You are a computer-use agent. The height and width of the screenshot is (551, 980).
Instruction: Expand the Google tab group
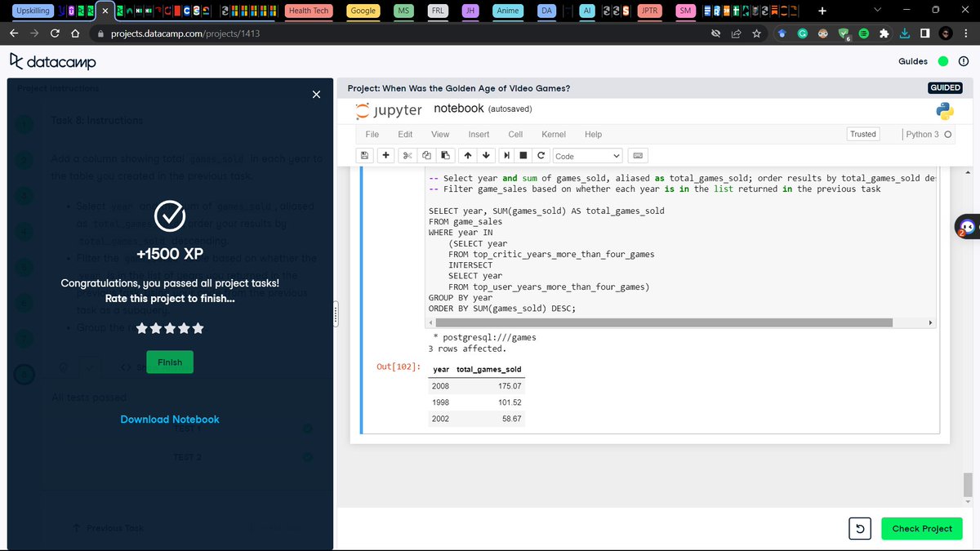(x=363, y=11)
